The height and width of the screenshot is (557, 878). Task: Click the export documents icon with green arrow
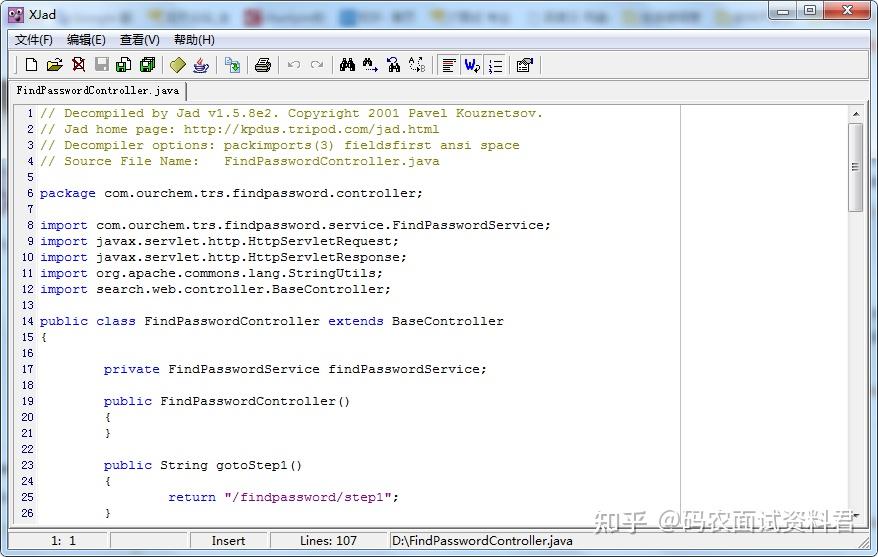(232, 65)
